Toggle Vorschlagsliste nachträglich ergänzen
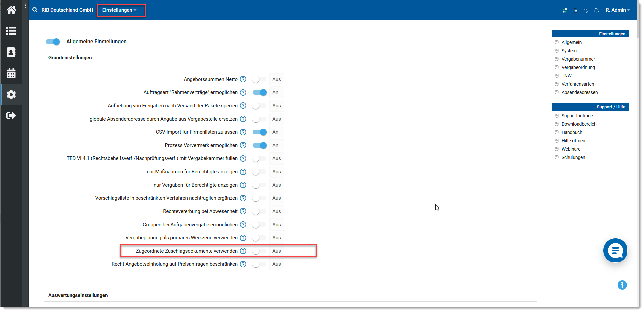The width and height of the screenshot is (644, 312). click(x=259, y=198)
